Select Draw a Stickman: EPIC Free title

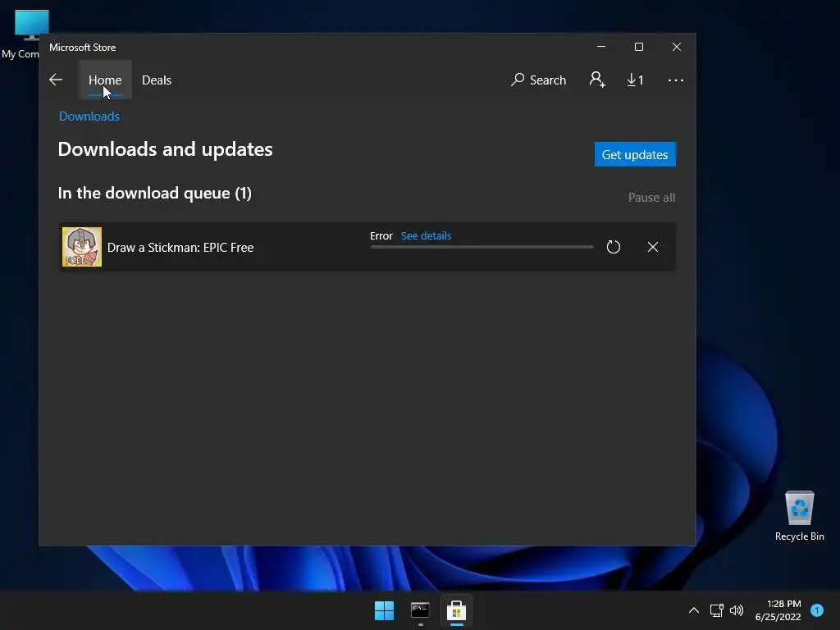point(180,248)
